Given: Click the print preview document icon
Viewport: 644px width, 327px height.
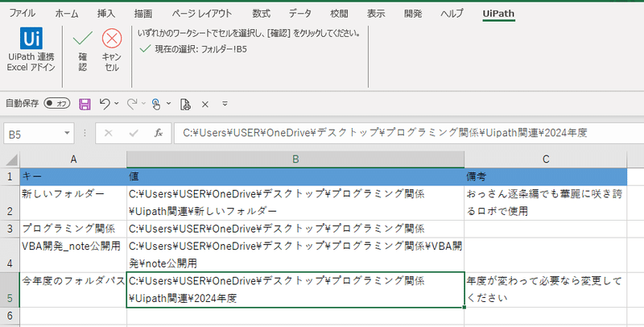Looking at the screenshot, I should coord(185,105).
